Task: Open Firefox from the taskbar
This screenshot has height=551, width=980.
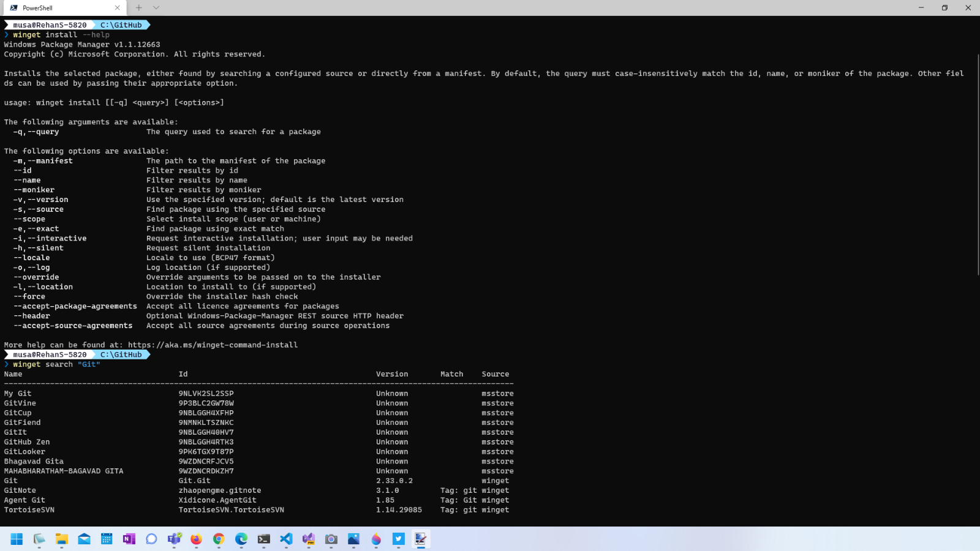Action: coord(196,539)
